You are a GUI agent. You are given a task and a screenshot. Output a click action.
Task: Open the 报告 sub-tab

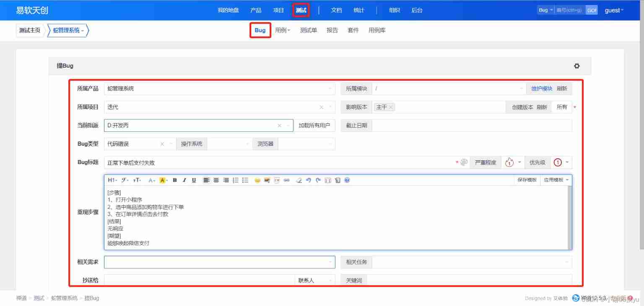332,30
